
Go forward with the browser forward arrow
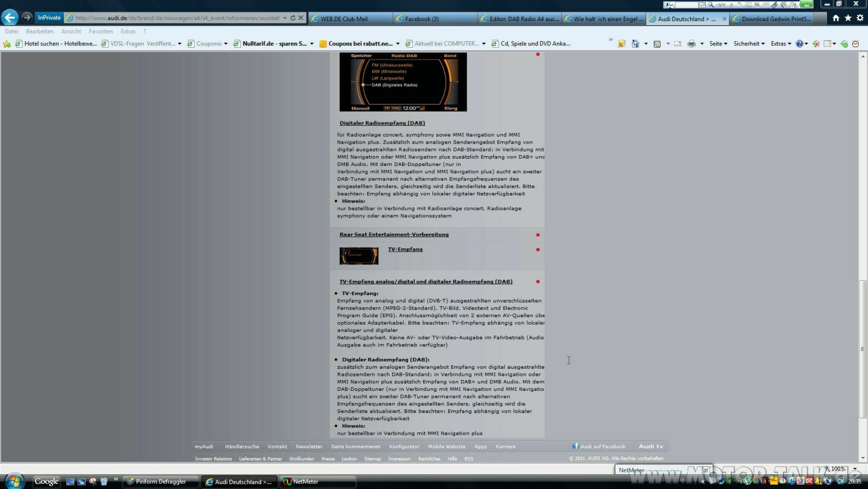(27, 17)
